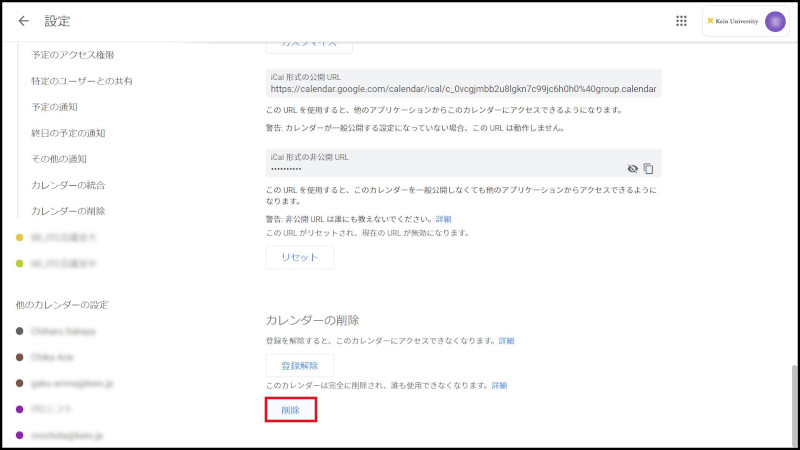Open the Google apps grid launcher
The width and height of the screenshot is (800, 450).
[681, 21]
